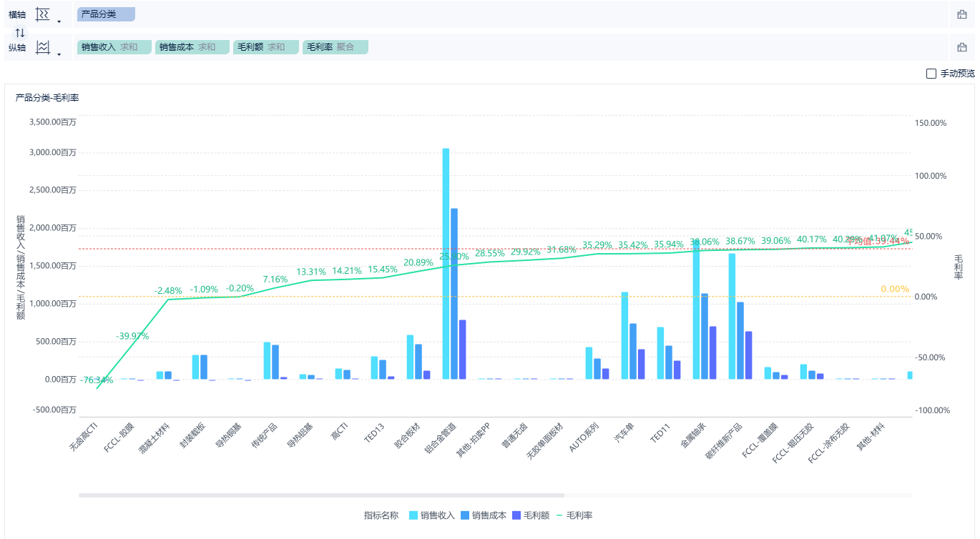980x539 pixels.
Task: Click the vertical axis chart type icon
Action: click(43, 47)
